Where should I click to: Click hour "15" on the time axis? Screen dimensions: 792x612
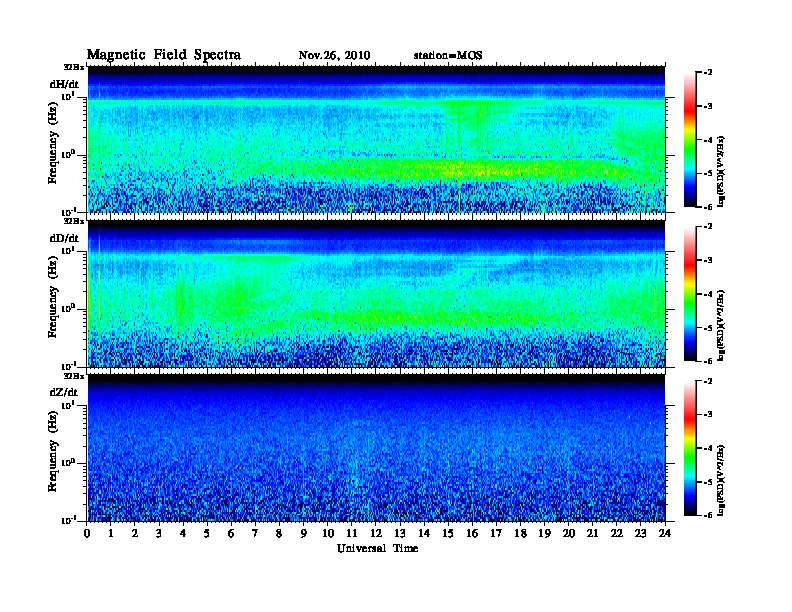coord(449,533)
